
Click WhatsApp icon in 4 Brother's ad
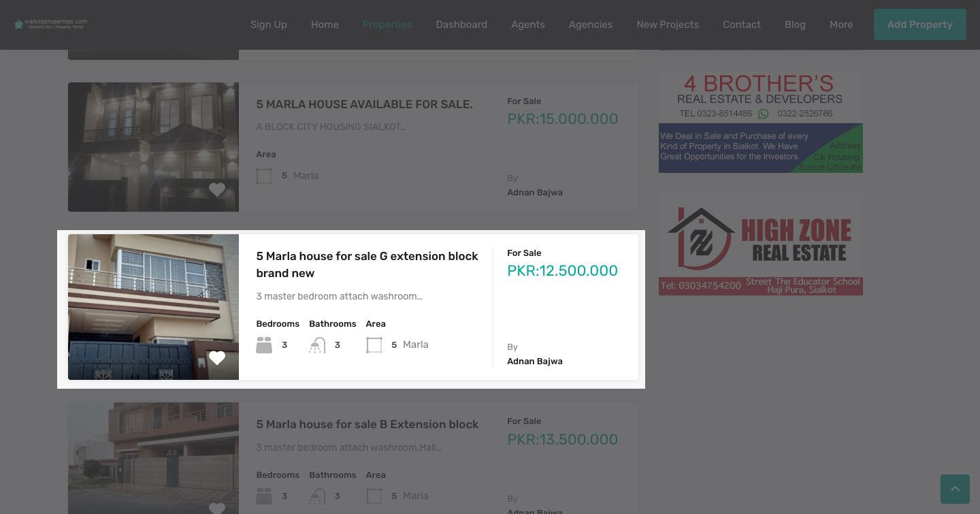point(764,114)
